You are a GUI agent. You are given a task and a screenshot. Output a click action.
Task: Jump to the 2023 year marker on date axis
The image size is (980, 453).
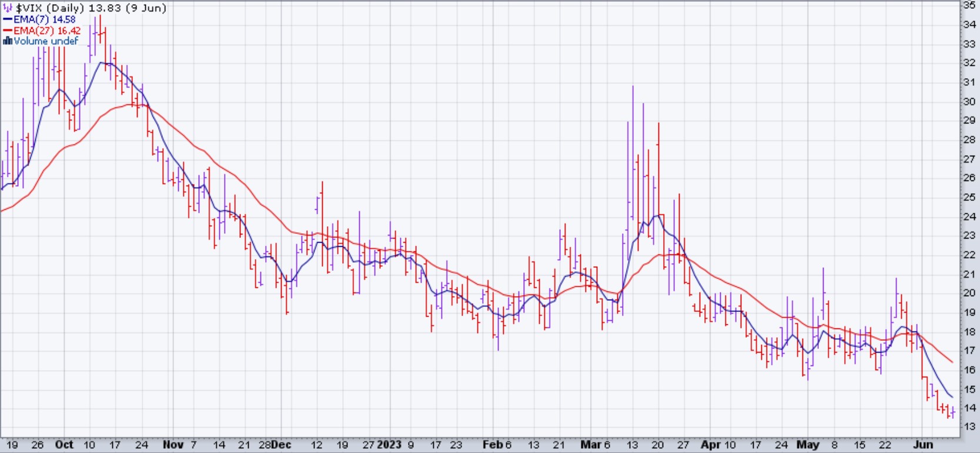390,445
